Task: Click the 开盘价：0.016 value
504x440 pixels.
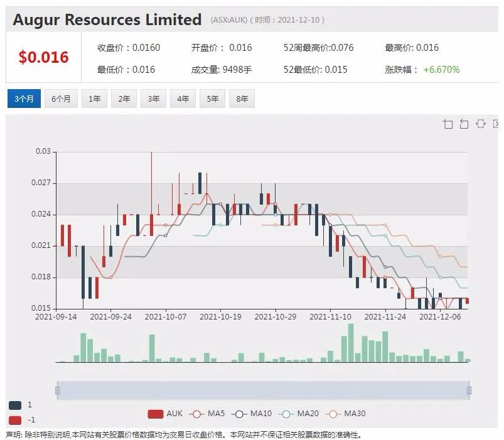Action: [222, 48]
